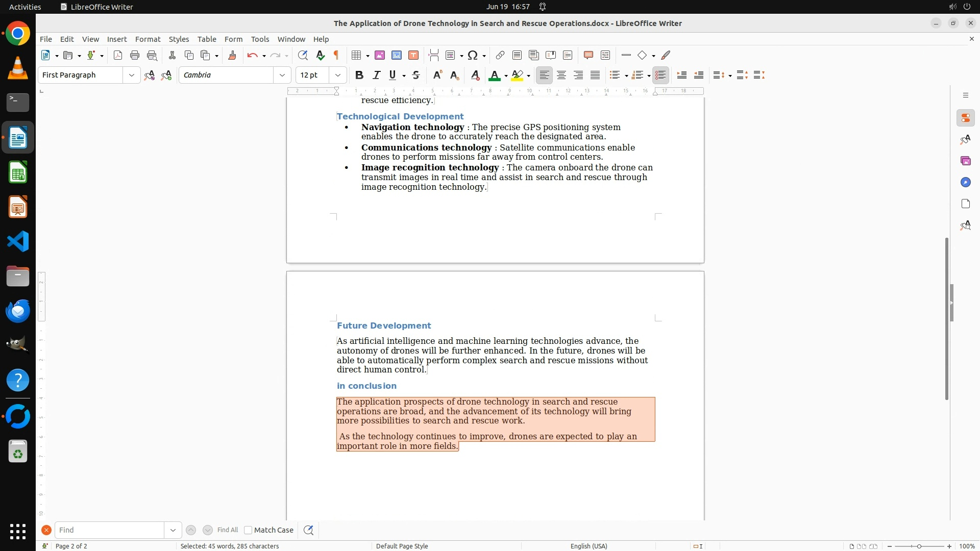Screen dimensions: 980x551
Task: Click the highlighting color swatch
Action: [x=517, y=75]
